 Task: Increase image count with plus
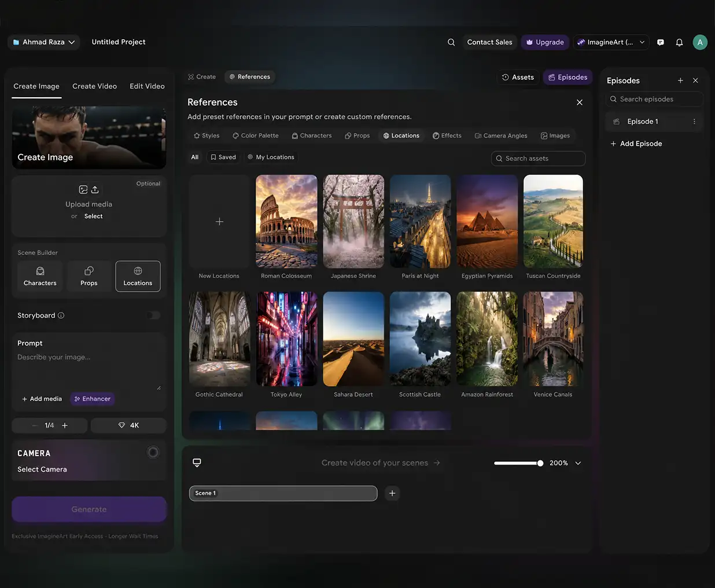pyautogui.click(x=65, y=425)
